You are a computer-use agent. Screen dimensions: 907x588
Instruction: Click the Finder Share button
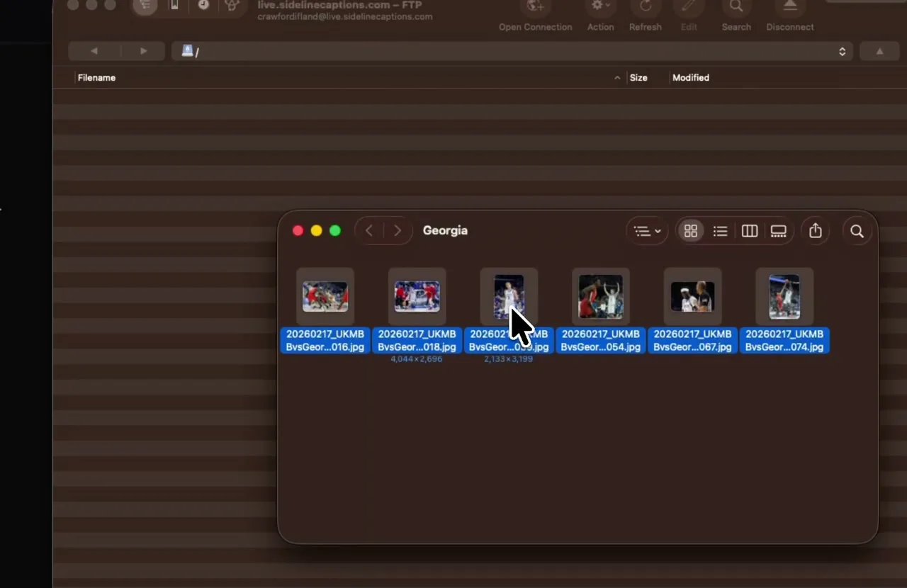(x=816, y=231)
